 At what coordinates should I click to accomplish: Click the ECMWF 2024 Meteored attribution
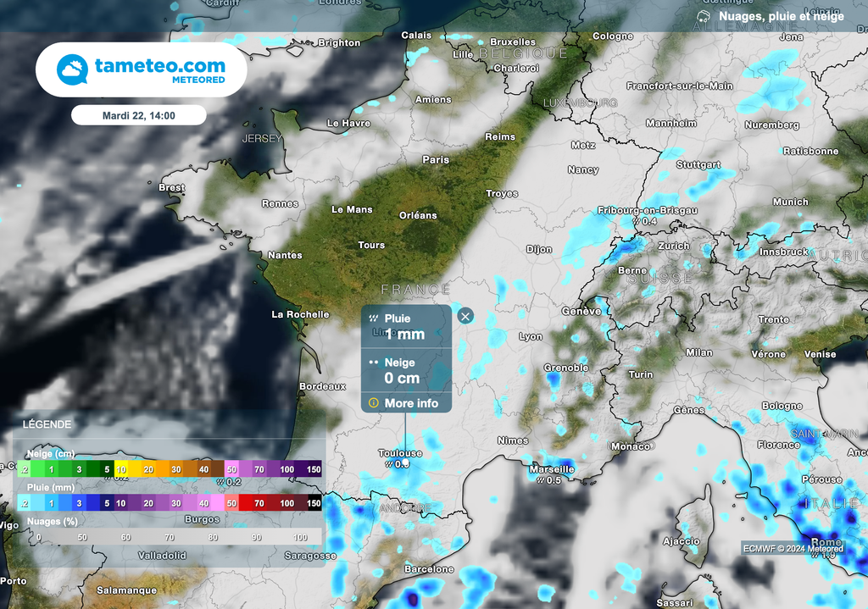(793, 548)
